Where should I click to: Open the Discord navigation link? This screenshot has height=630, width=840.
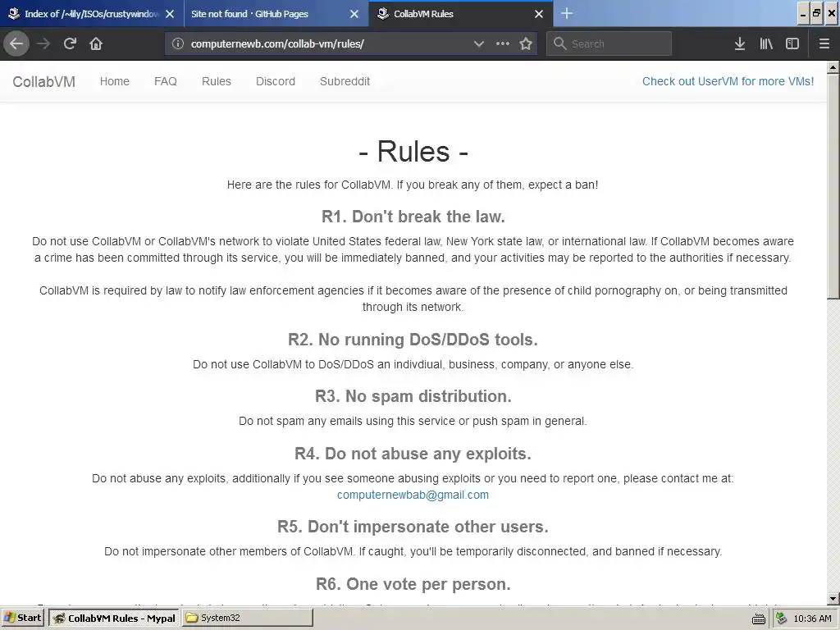[x=276, y=81]
